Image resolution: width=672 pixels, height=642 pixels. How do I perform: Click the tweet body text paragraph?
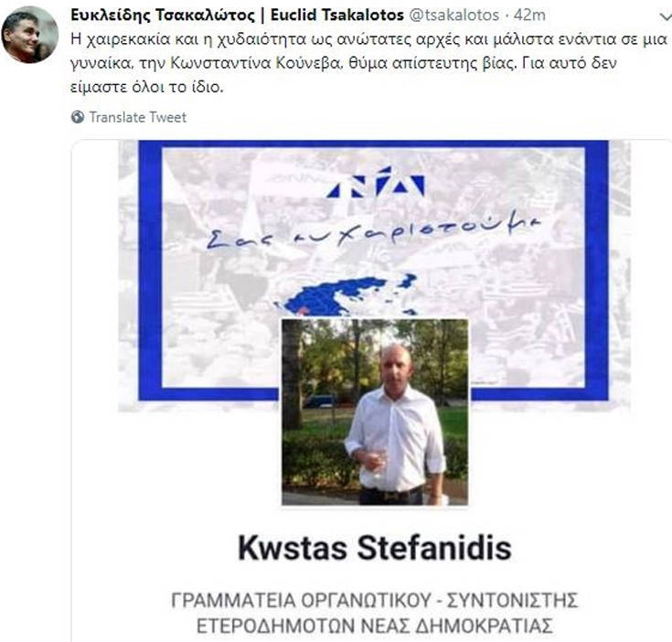click(x=369, y=63)
